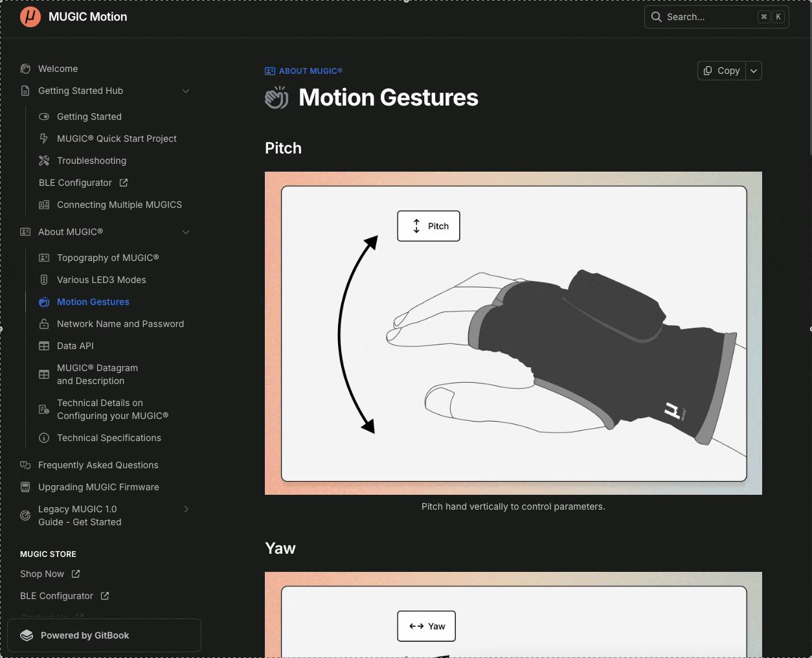Click the Data API table icon
812x658 pixels.
44,346
